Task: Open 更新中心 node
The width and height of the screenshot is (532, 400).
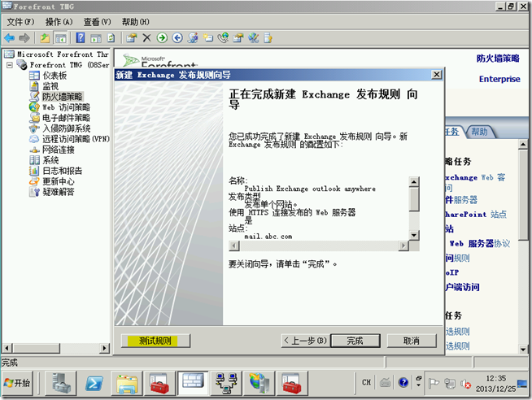Action: [x=59, y=181]
